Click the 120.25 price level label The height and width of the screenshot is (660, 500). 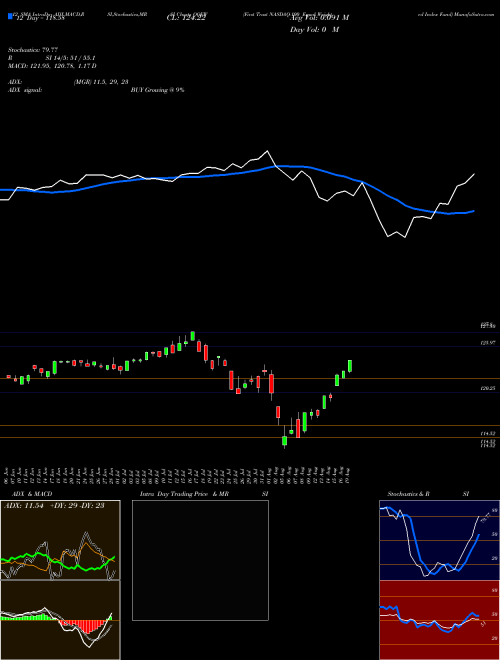click(x=488, y=389)
